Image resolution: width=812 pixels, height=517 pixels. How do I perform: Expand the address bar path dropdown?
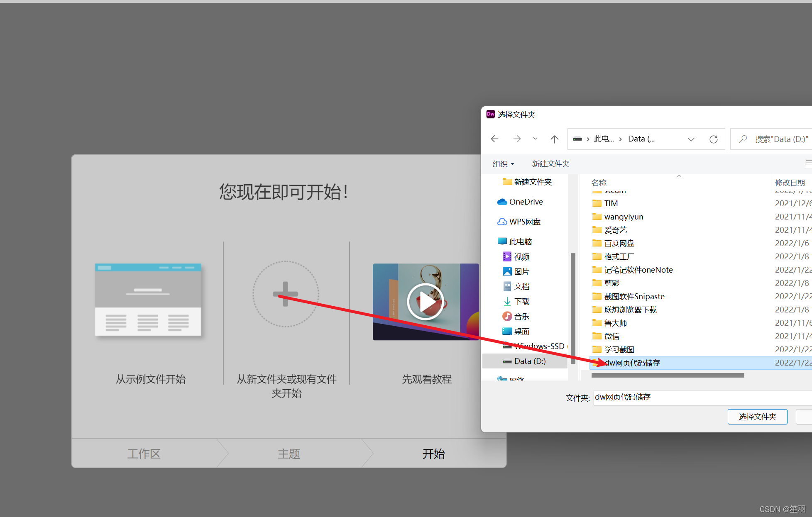(x=691, y=139)
